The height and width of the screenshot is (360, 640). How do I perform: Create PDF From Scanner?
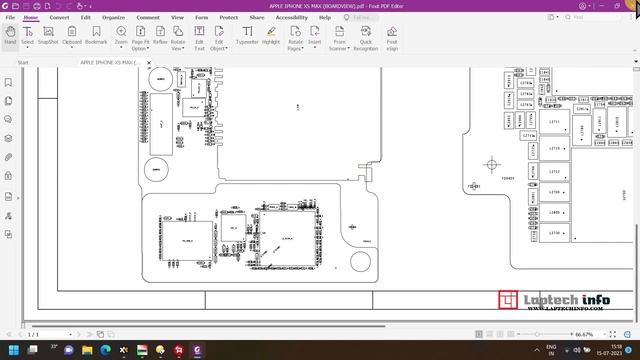click(x=339, y=38)
